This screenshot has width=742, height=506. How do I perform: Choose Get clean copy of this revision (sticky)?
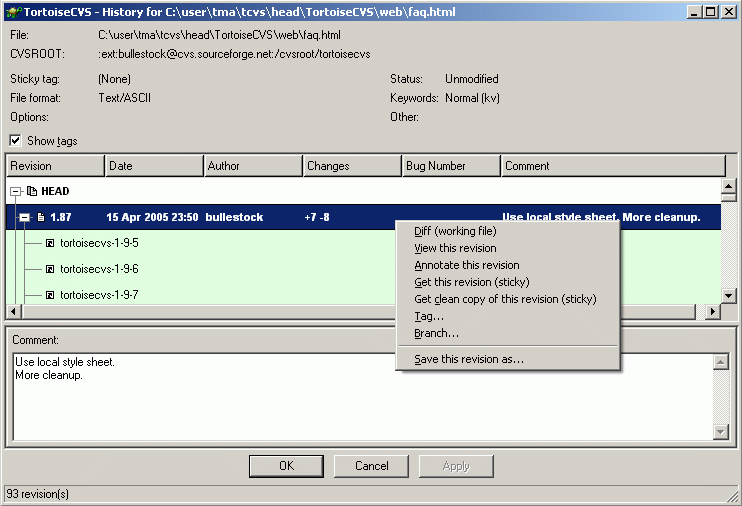(507, 299)
